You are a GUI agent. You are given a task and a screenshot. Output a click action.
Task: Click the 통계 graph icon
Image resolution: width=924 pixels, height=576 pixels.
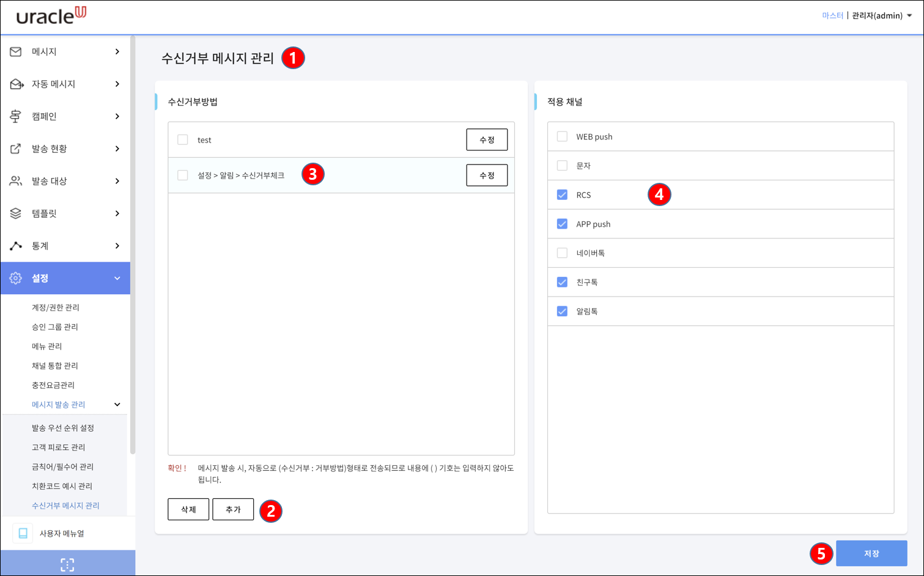click(16, 246)
